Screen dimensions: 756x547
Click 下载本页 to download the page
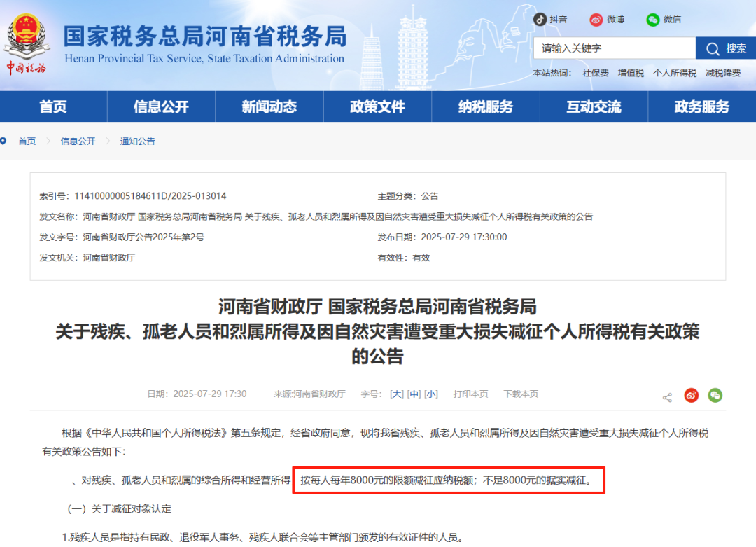click(x=521, y=394)
